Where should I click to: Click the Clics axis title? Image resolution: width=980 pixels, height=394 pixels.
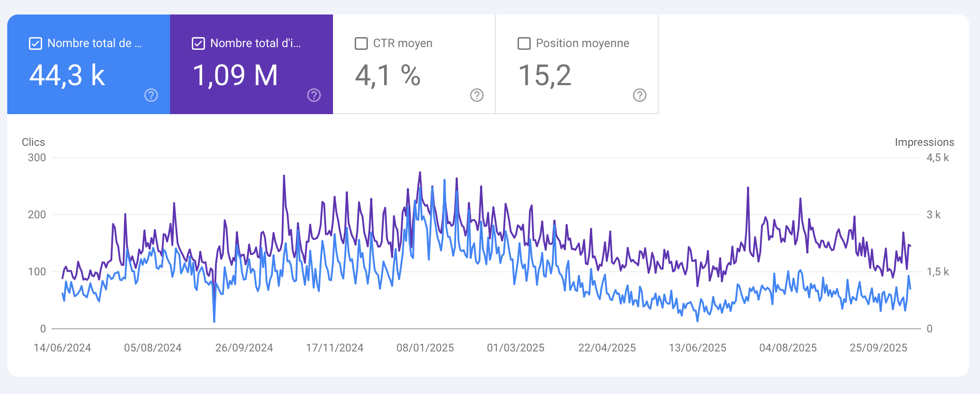(33, 142)
